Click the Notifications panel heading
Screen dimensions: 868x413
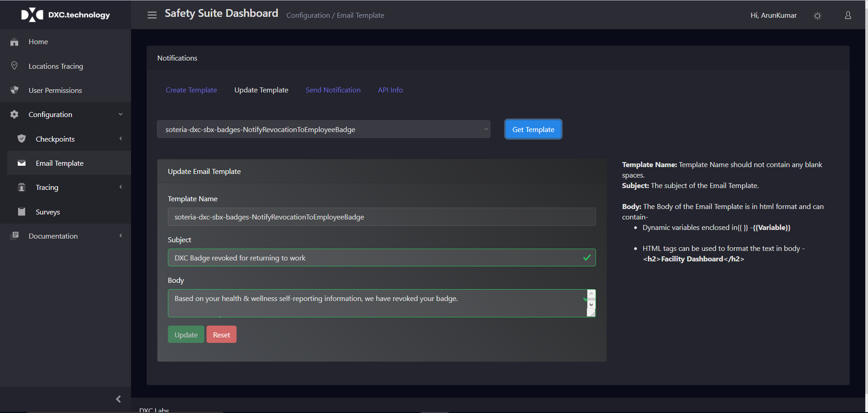[177, 58]
